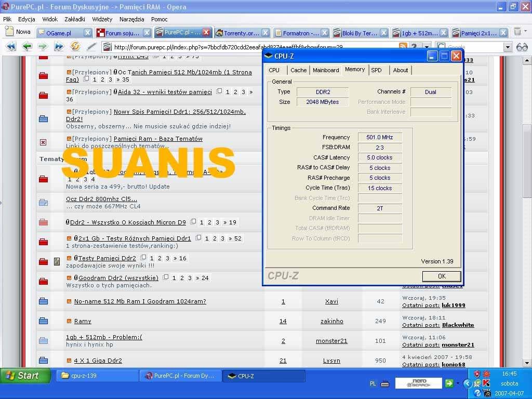Open the Pomoc menu
The image size is (532, 399).
pos(159,19)
